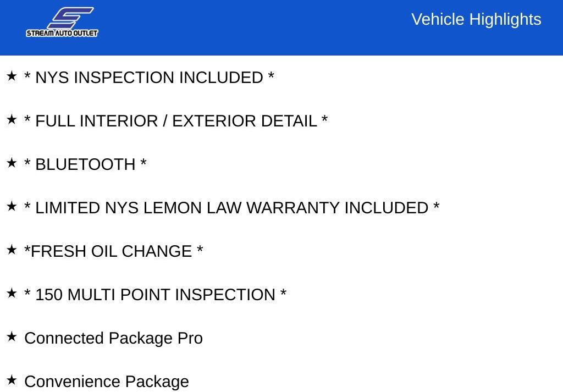Select the star beside Fresh Oil Change

[12, 250]
